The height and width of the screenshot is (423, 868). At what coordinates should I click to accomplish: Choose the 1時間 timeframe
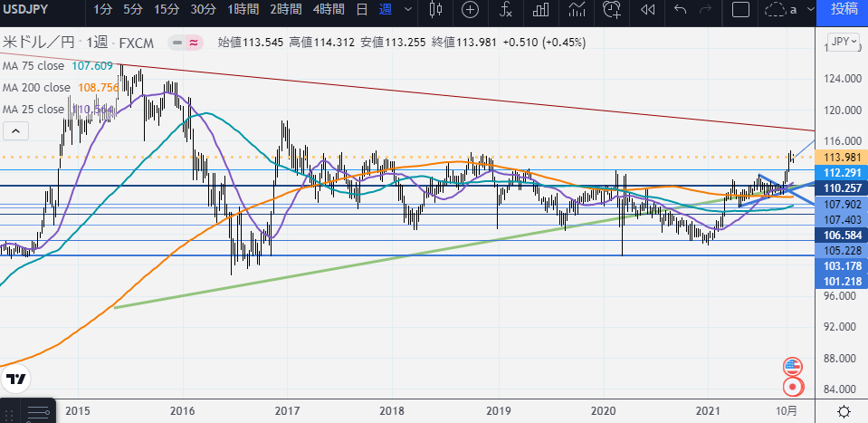pyautogui.click(x=243, y=9)
